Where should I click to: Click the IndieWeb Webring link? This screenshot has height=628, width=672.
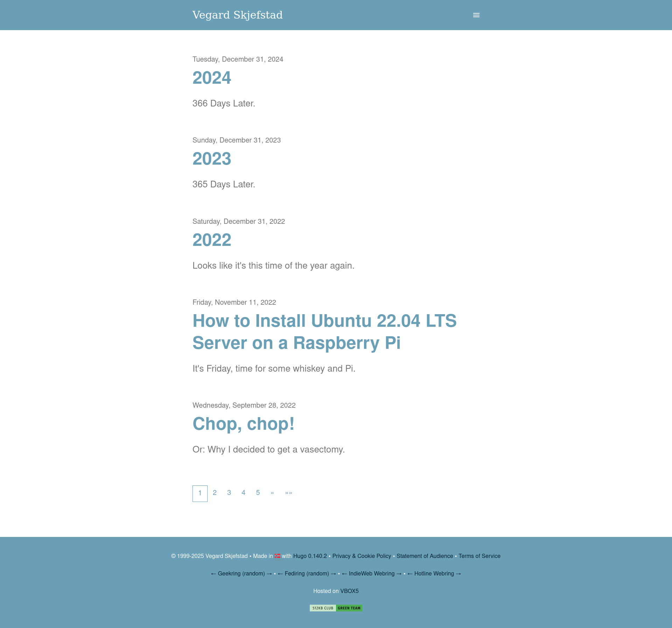[x=372, y=574]
